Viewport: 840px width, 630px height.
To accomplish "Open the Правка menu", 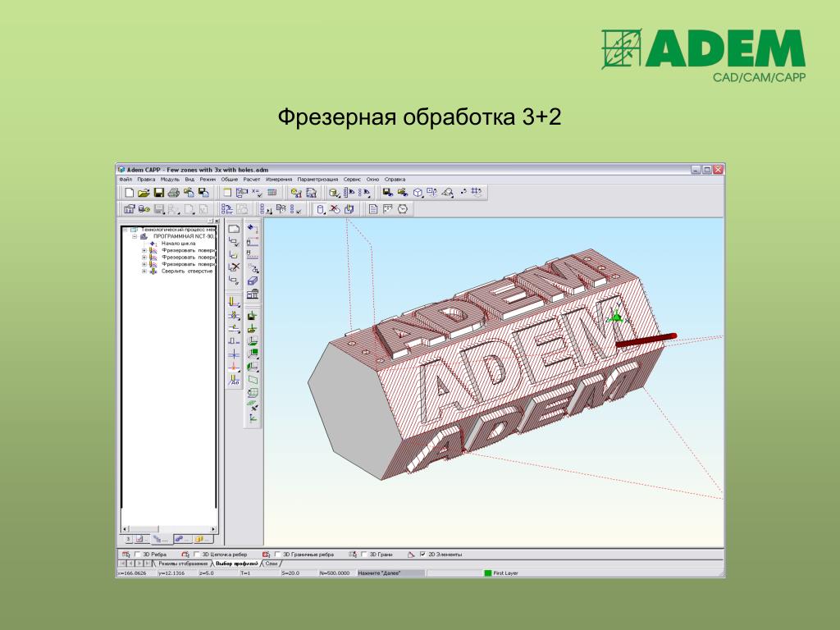I will coord(146,180).
